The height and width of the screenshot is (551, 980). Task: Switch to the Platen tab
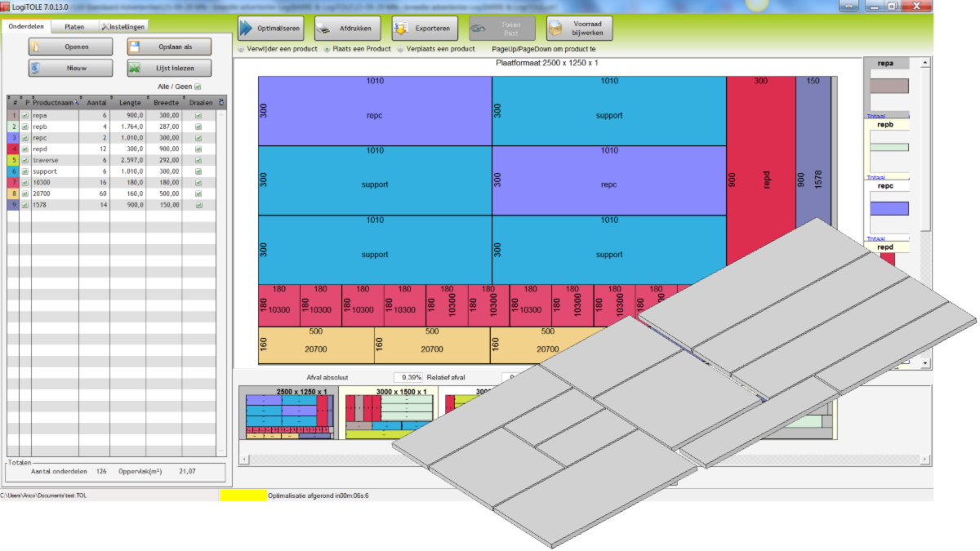[x=73, y=25]
